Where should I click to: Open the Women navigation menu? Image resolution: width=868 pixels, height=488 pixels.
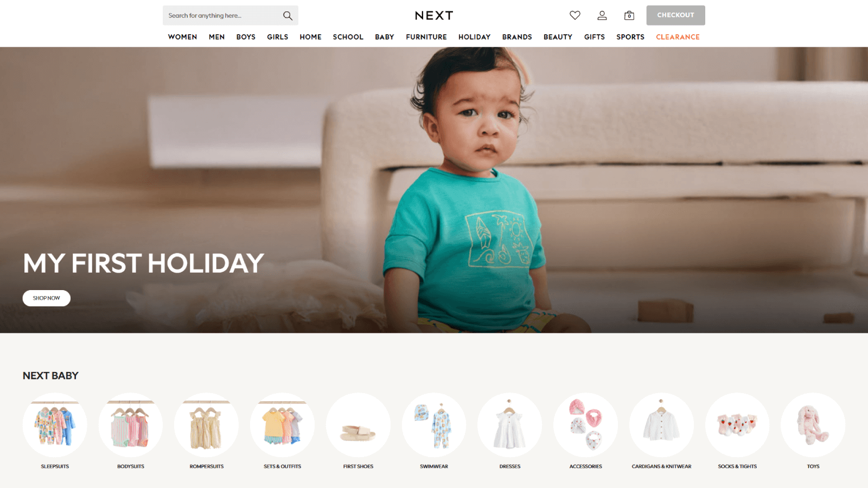182,37
